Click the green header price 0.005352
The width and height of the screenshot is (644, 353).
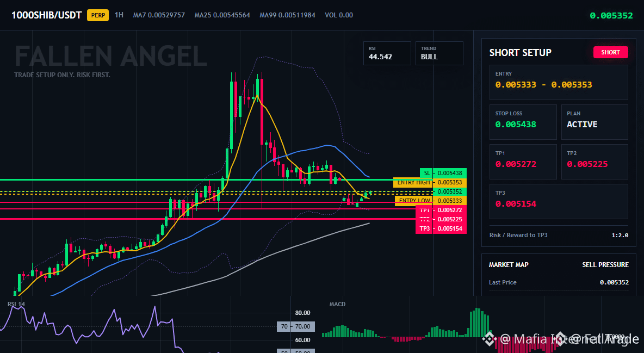click(611, 16)
